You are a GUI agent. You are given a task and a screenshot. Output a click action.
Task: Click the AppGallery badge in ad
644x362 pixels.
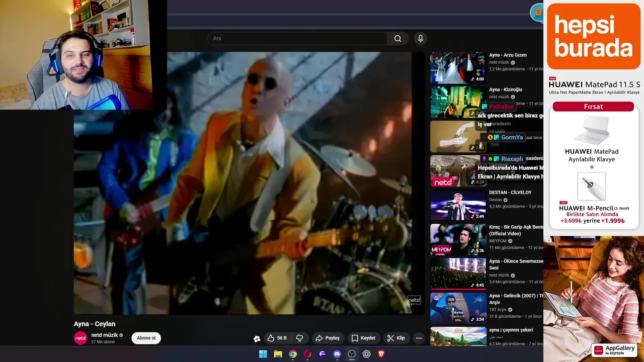(614, 350)
